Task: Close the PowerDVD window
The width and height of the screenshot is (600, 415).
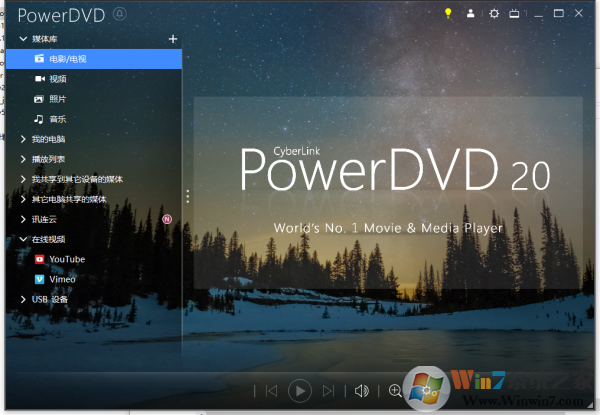Action: point(579,13)
